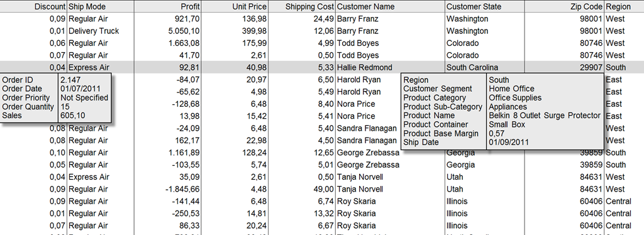This screenshot has height=235, width=644.
Task: Click the Belkin 8 Outlet Surge Protector text
Action: [x=545, y=116]
